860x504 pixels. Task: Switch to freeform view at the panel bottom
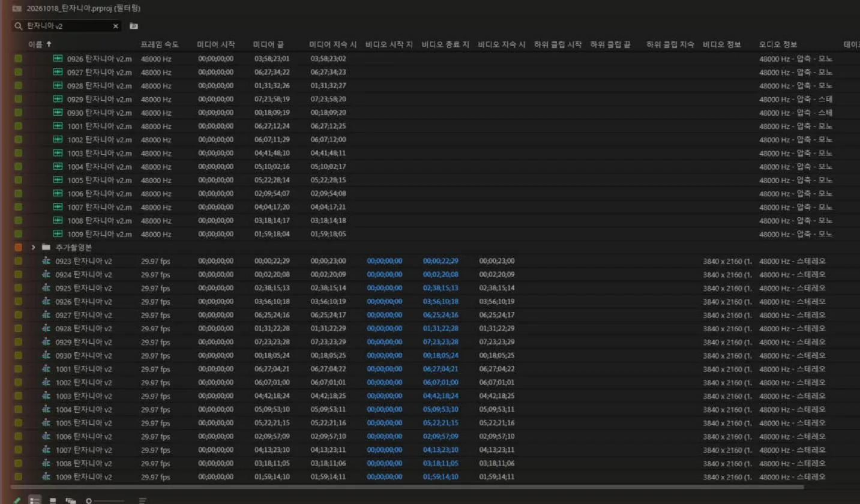click(x=71, y=500)
